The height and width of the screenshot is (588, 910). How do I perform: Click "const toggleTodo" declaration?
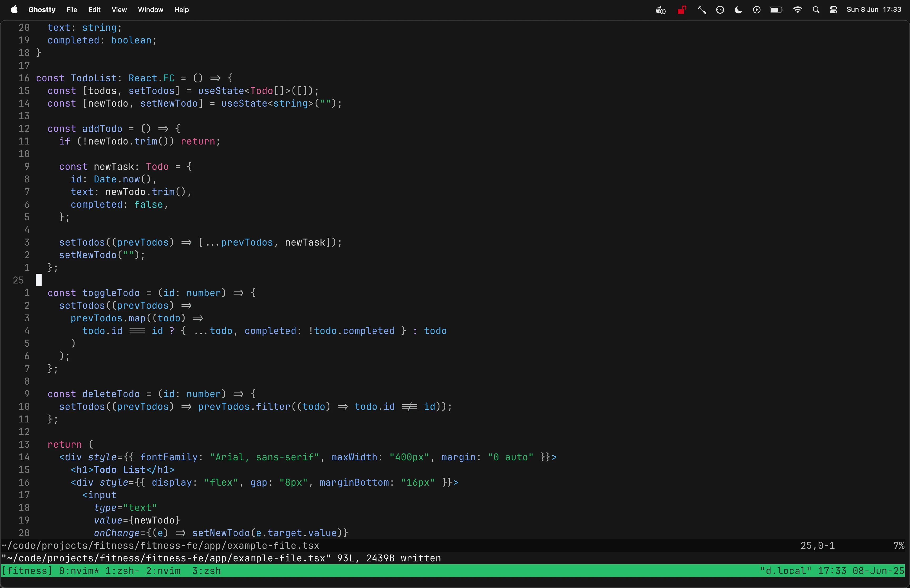point(93,293)
